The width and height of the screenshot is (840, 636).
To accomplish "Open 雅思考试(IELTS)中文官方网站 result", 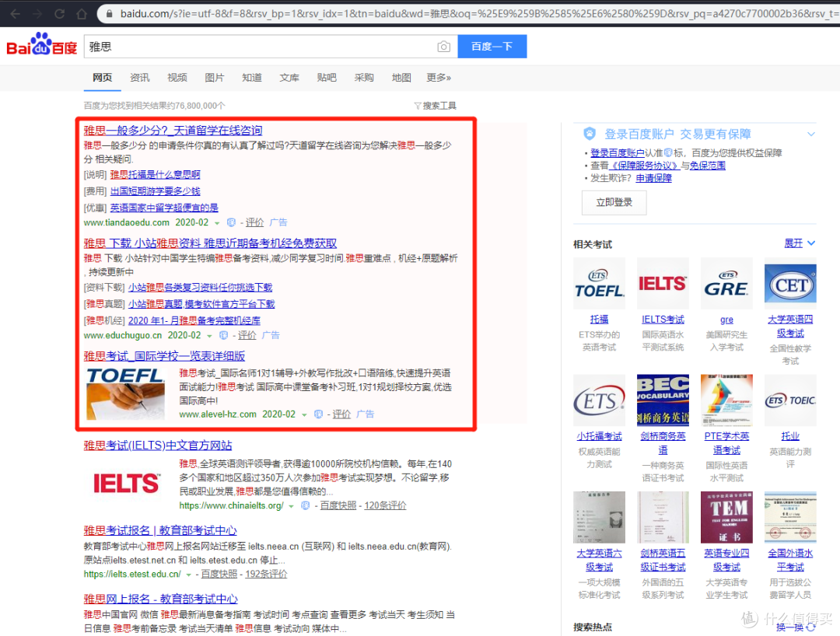I will coord(158,446).
